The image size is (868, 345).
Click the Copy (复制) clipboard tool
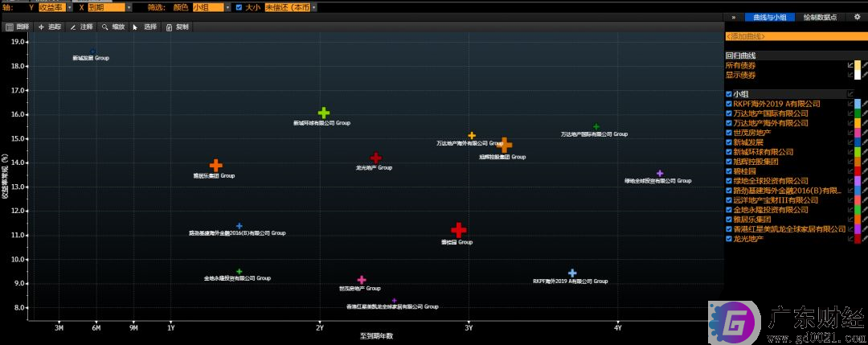pyautogui.click(x=177, y=27)
